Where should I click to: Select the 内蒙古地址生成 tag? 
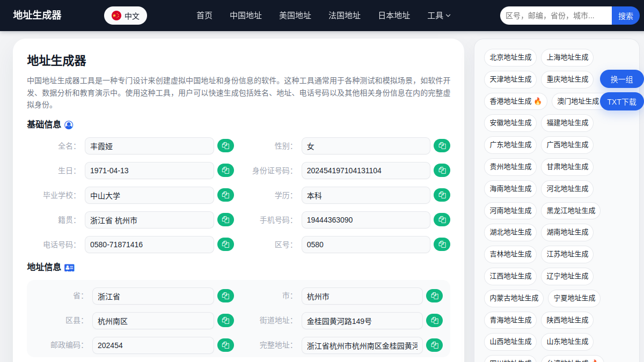(514, 298)
